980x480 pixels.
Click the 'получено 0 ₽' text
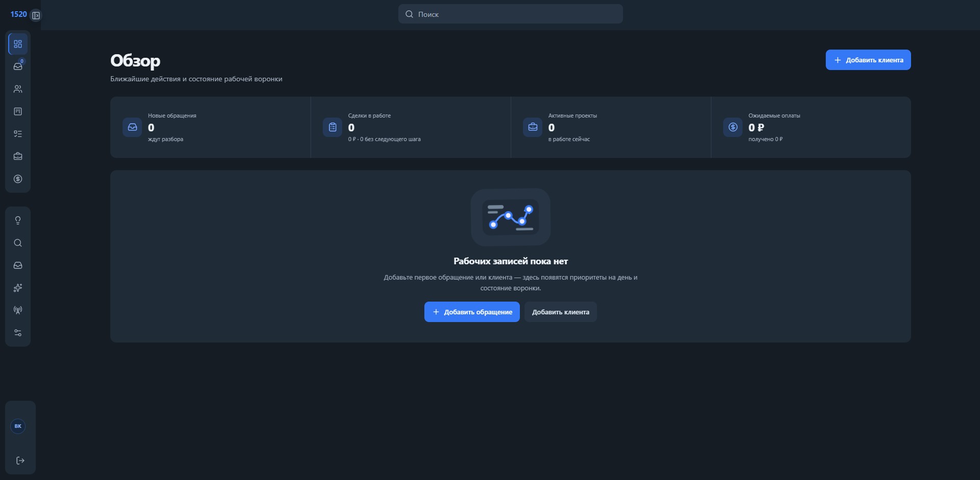click(x=766, y=139)
